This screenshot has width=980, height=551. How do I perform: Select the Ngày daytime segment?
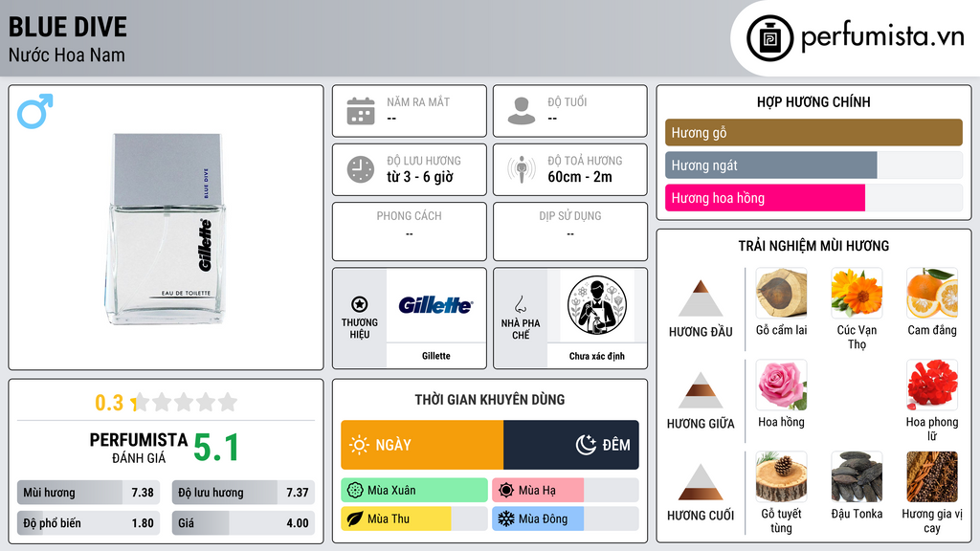(422, 445)
